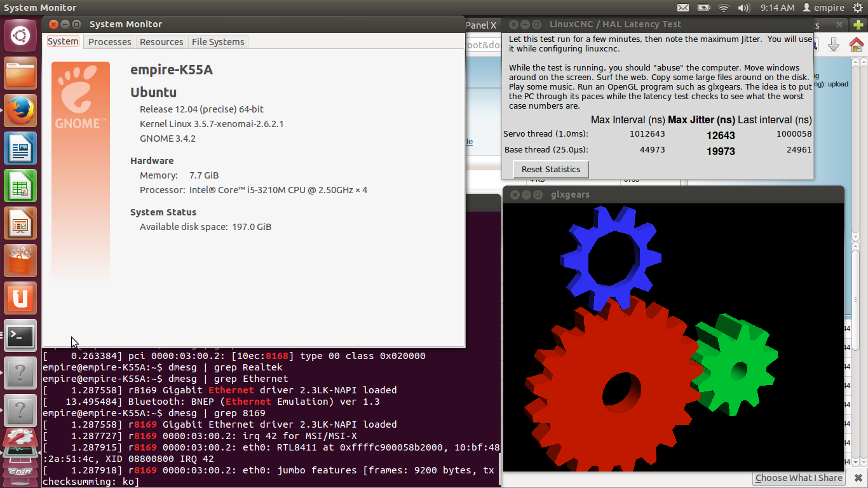Screen dimensions: 868x488
Task: Click the Release 12.04 (precise) 64-bit line
Action: click(x=201, y=109)
